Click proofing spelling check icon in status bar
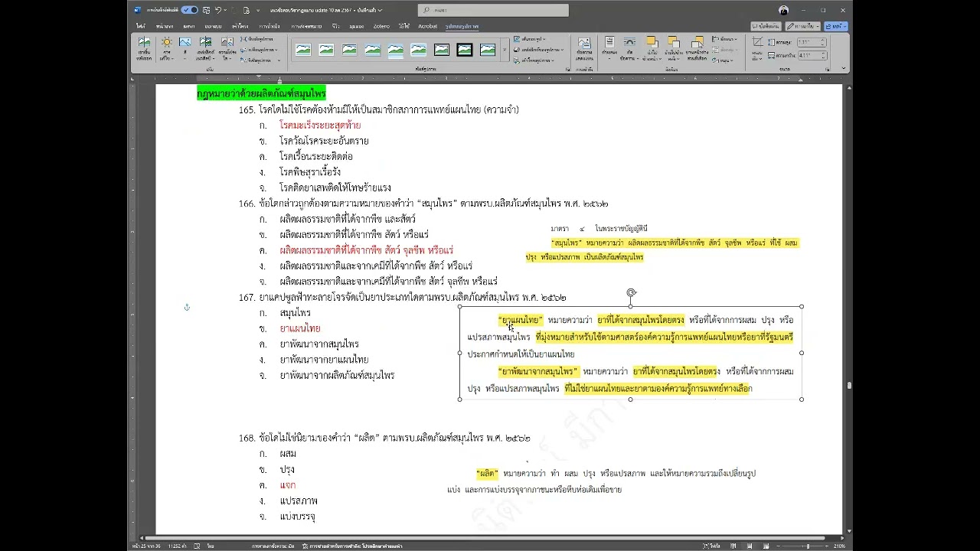Screen dimensions: 980x551 point(197,546)
